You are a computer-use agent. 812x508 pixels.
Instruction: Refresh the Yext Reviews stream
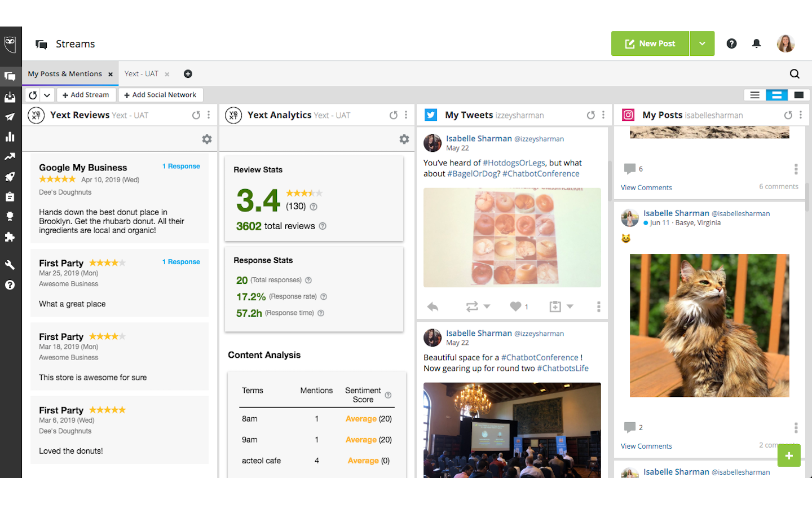pos(196,115)
